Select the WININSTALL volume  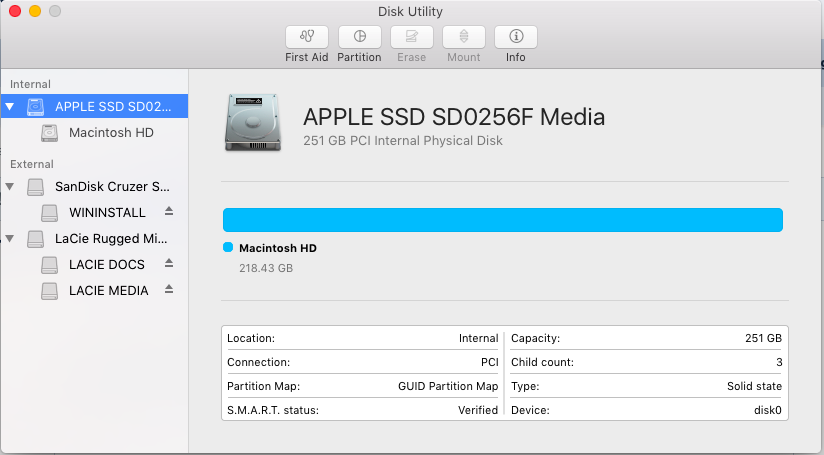94,212
